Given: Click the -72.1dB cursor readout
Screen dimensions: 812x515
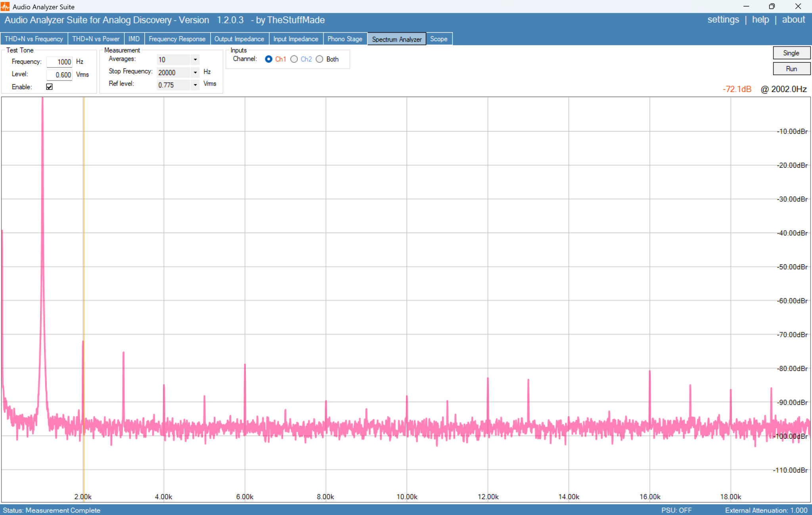Looking at the screenshot, I should pos(737,89).
